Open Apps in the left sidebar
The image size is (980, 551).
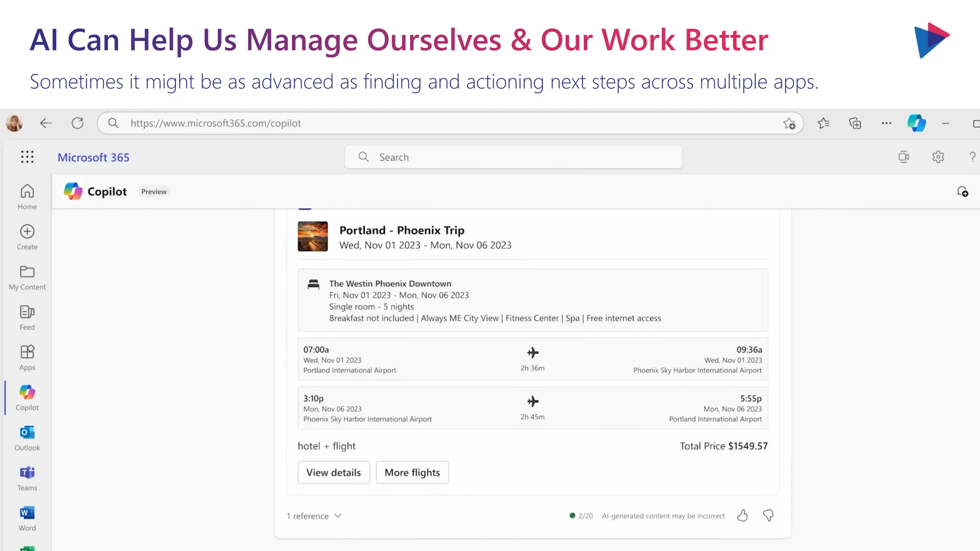[27, 358]
